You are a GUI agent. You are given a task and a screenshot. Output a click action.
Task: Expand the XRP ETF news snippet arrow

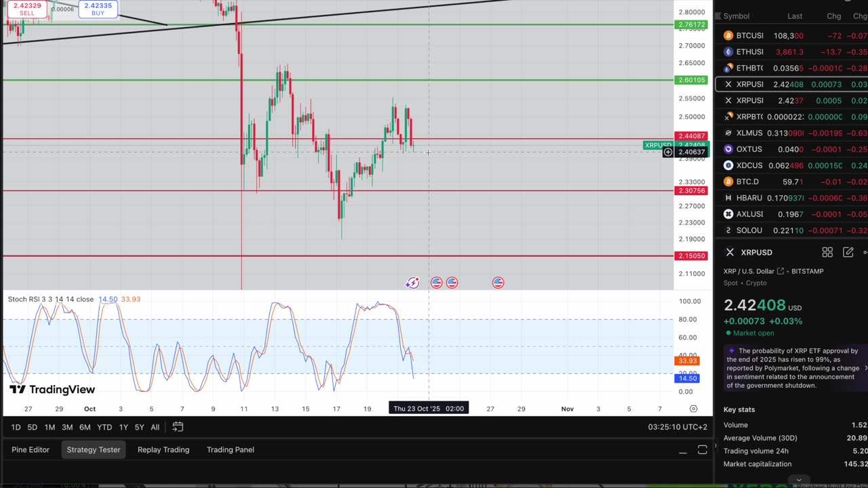pyautogui.click(x=865, y=368)
